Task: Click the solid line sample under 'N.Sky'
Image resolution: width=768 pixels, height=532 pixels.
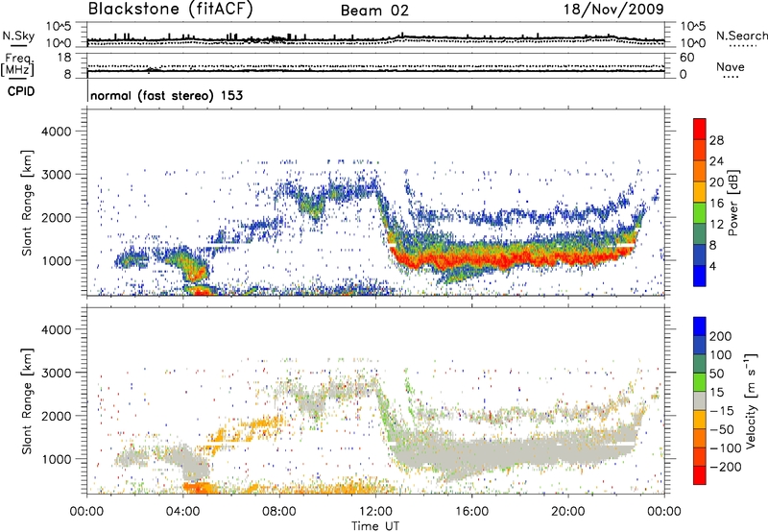Action: tap(18, 46)
